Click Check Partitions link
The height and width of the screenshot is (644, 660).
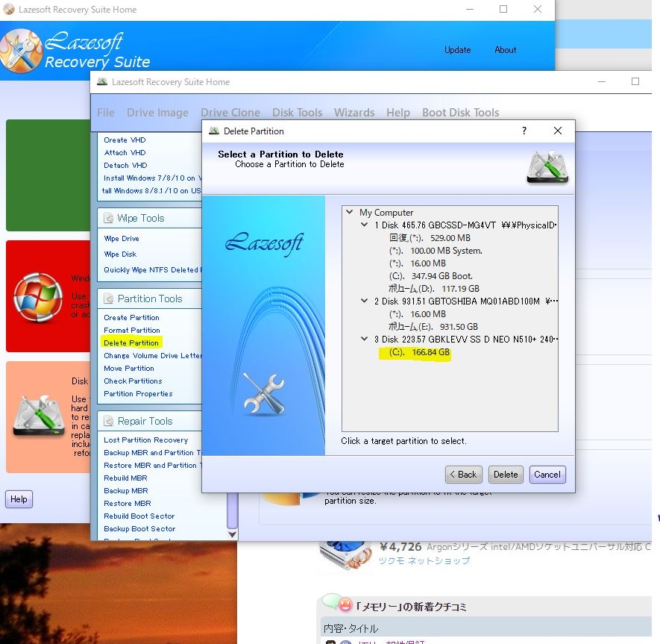point(133,381)
